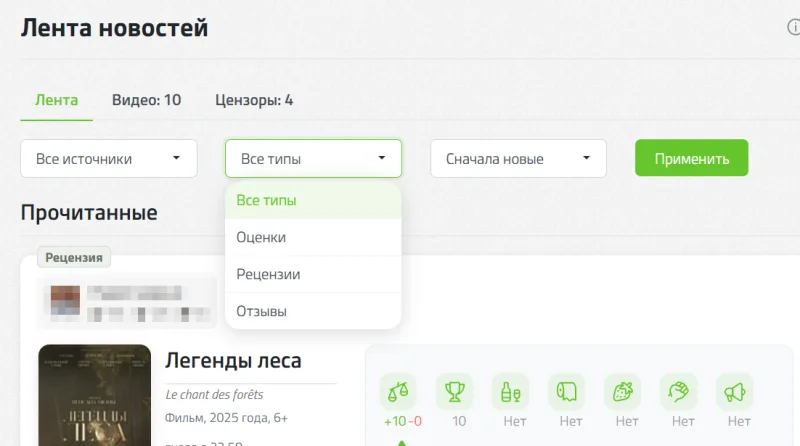Click the Le chant des forêts subtitle

click(214, 395)
